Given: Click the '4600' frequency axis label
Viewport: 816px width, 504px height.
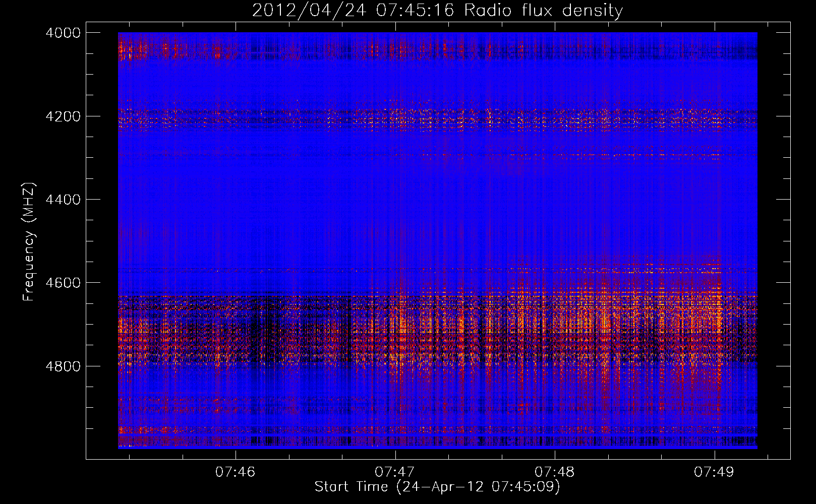Looking at the screenshot, I should [63, 283].
